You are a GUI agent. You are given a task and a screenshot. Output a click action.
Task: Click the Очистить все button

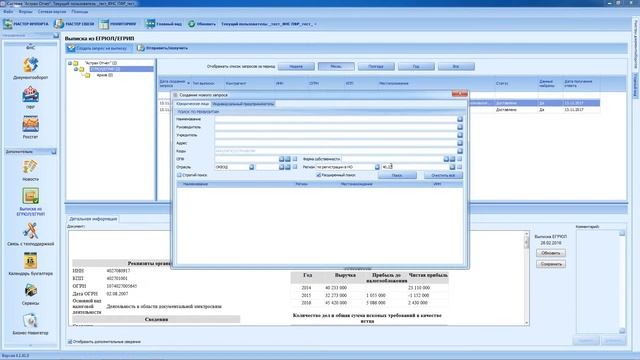pyautogui.click(x=443, y=176)
